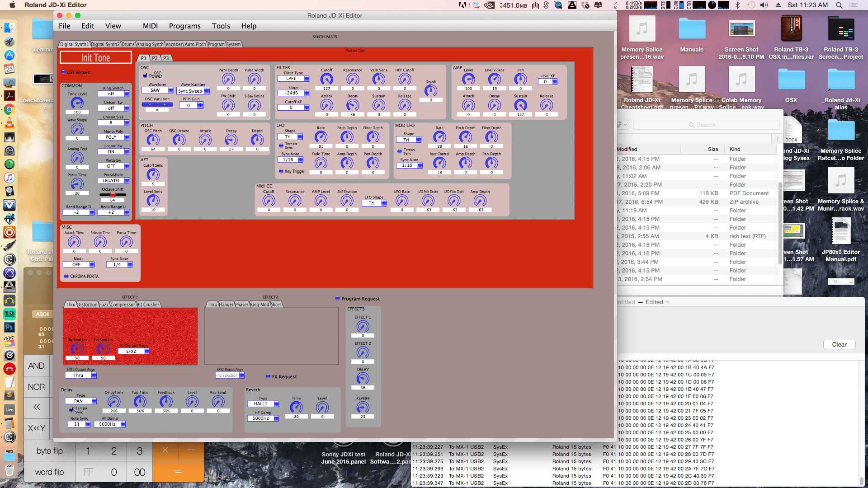Launch iTunes from the Dock
The width and height of the screenshot is (868, 488).
(x=9, y=178)
